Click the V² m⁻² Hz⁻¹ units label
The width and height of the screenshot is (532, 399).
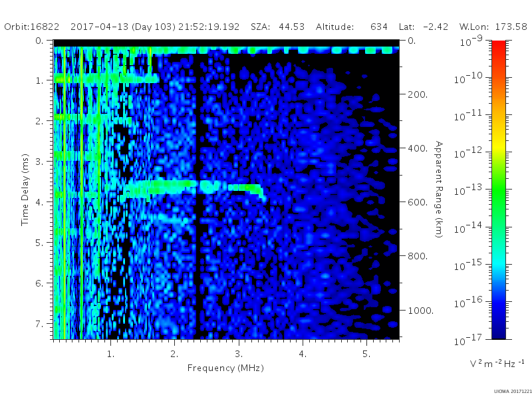497,363
